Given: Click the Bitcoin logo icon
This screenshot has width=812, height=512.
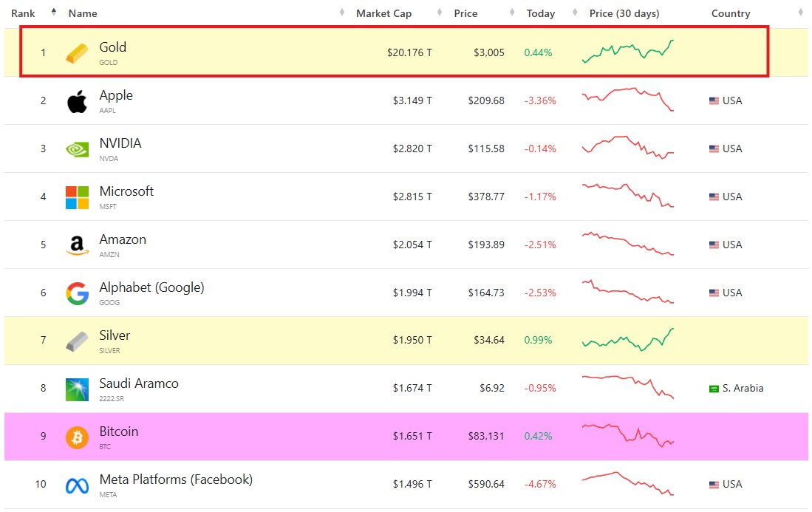Looking at the screenshot, I should tap(77, 437).
